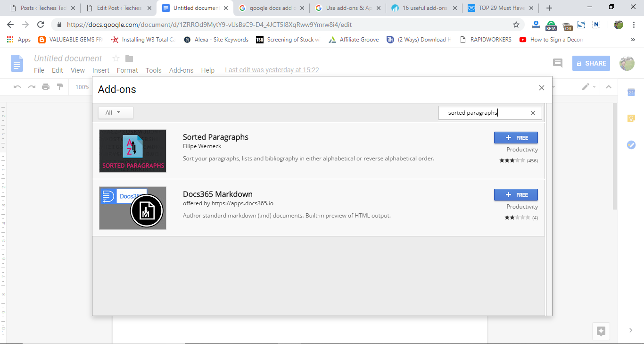Expand the side panel with the arrow
Viewport: 644px width, 344px height.
coord(631,331)
